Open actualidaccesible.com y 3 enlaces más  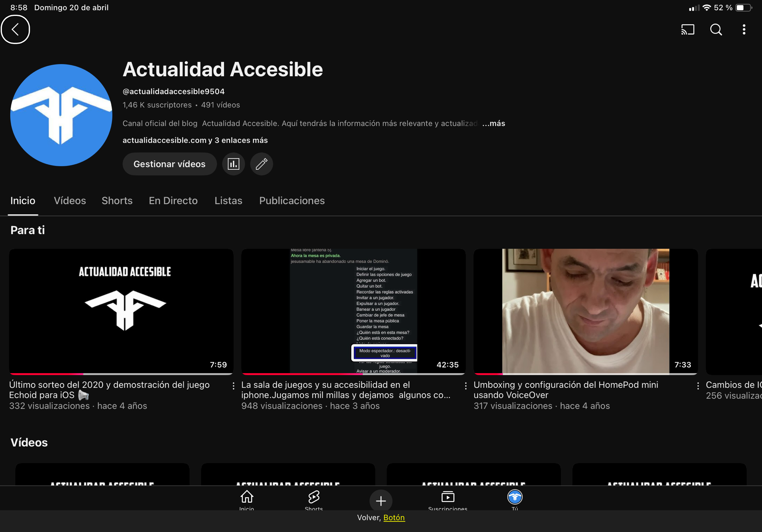point(195,140)
